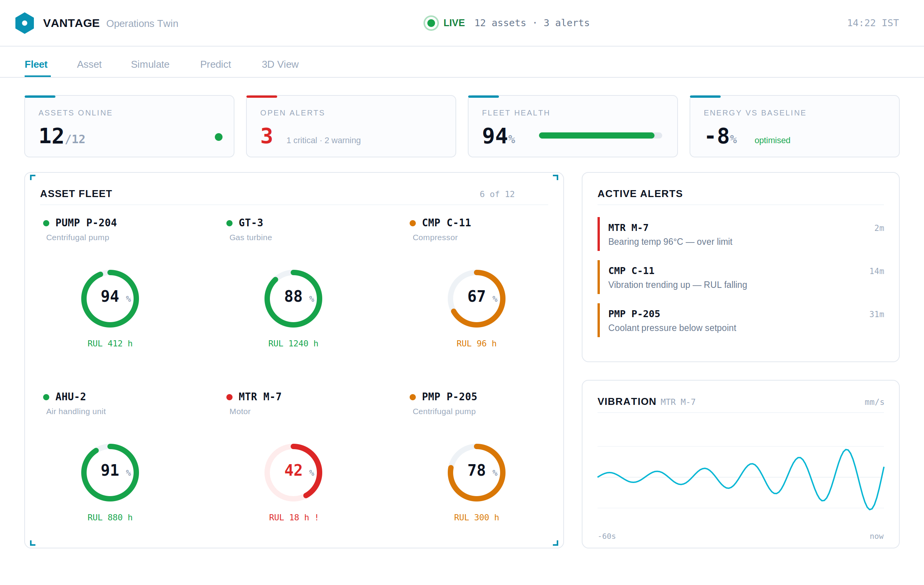Click the orange status dot beside PMP P-205
Image resolution: width=924 pixels, height=585 pixels.
[413, 397]
